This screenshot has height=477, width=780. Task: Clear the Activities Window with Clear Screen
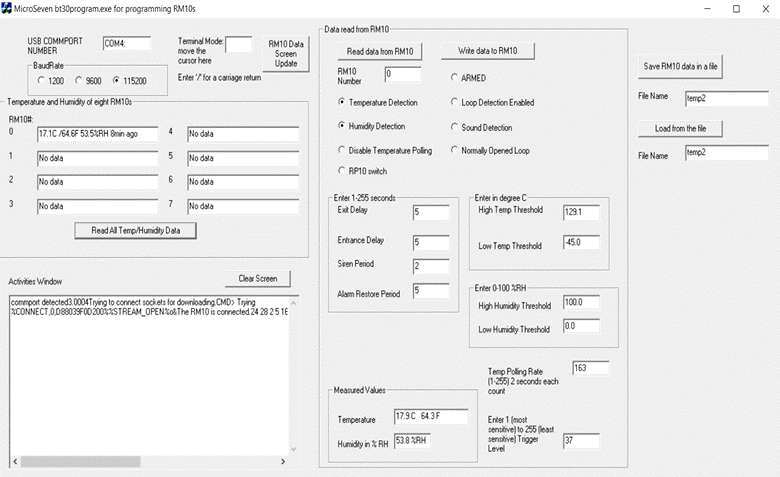coord(258,279)
